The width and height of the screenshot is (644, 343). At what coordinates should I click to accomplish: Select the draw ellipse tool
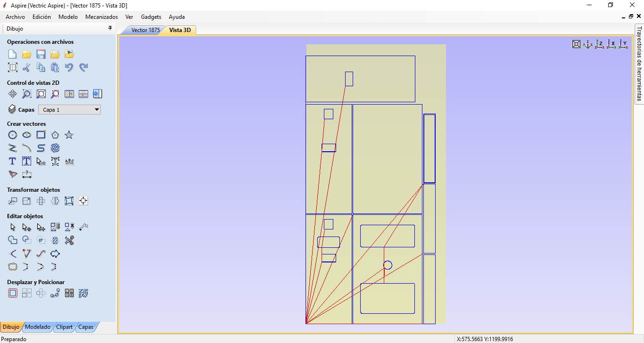27,135
